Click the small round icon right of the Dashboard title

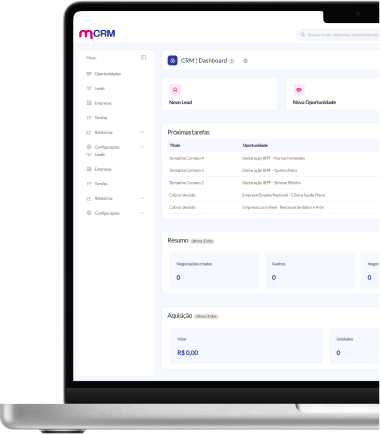pyautogui.click(x=245, y=61)
